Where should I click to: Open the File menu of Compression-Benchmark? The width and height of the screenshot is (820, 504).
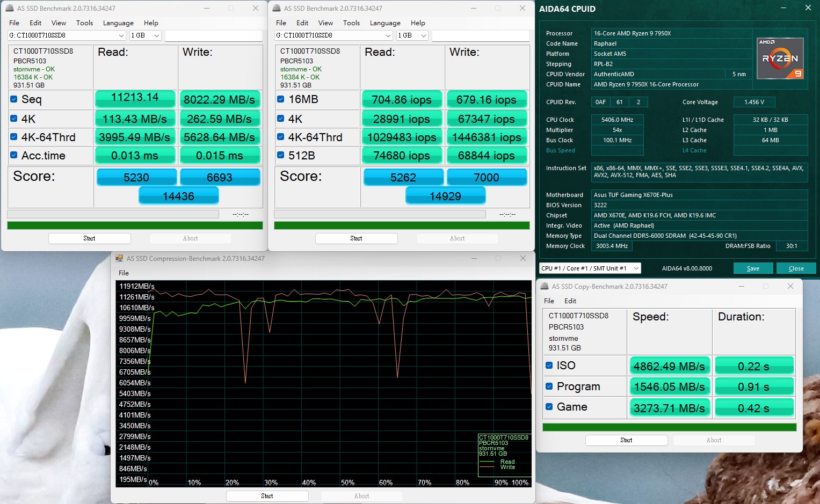point(124,273)
